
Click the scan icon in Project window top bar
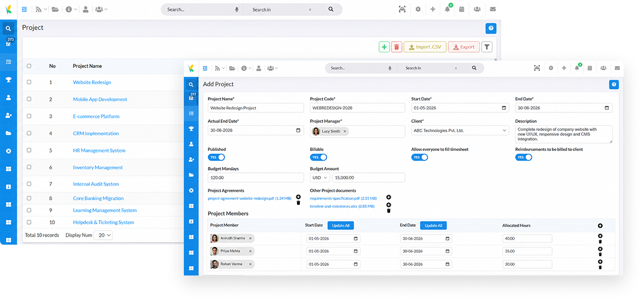(402, 9)
